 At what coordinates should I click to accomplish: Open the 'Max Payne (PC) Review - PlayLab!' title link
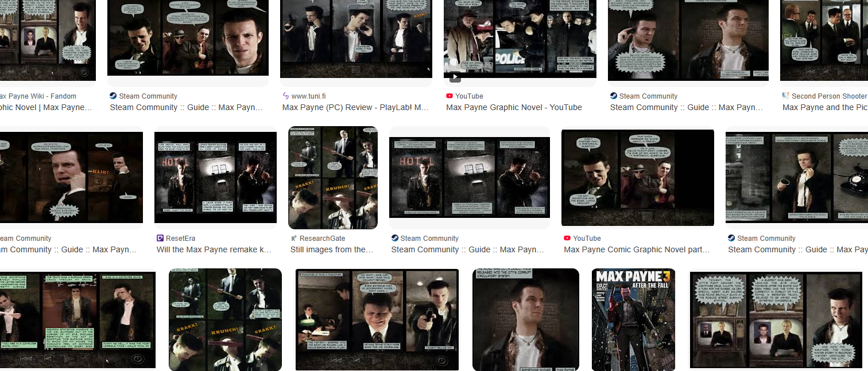coord(355,107)
